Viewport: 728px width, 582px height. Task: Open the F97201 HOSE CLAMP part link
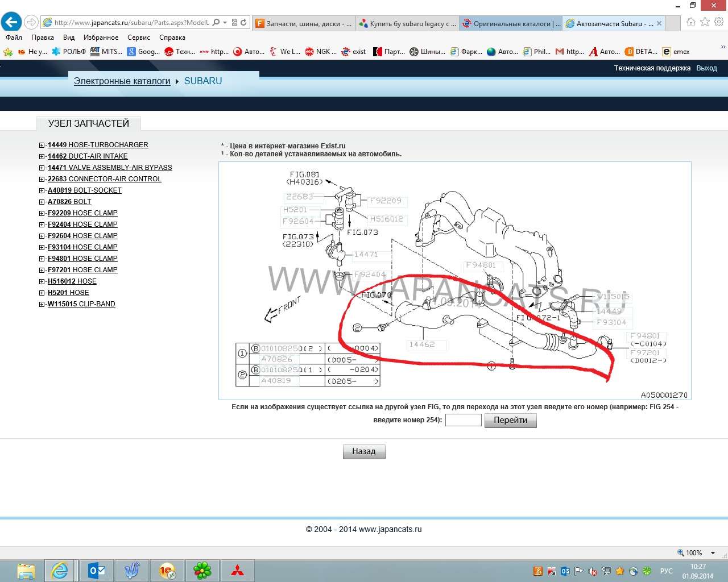82,270
